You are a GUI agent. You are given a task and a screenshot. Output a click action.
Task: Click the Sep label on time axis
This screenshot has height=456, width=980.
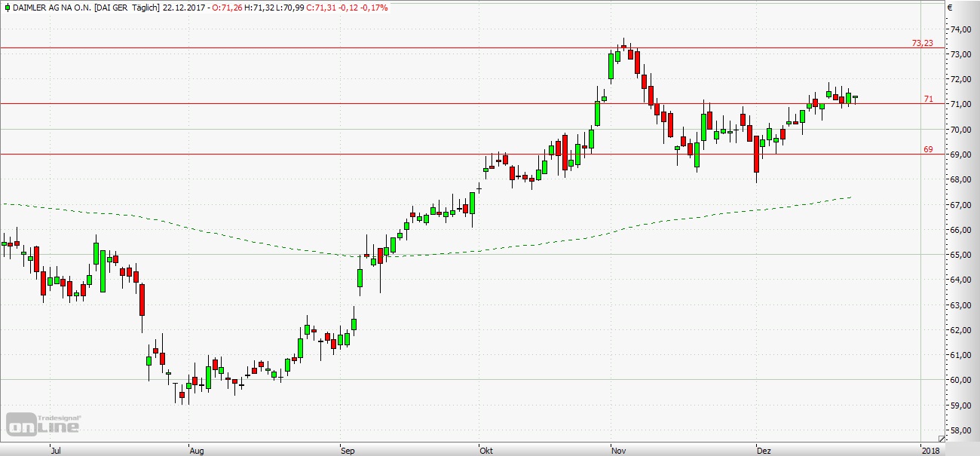348,451
